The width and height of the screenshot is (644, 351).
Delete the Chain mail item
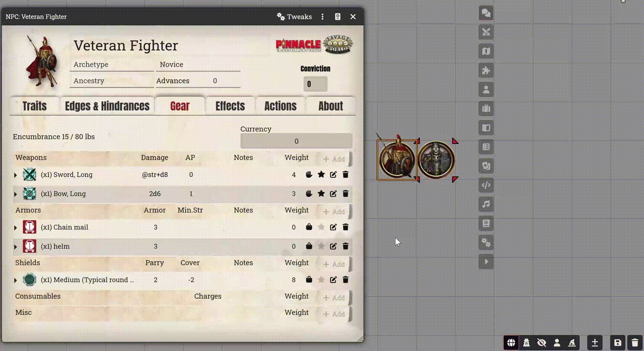tap(345, 227)
